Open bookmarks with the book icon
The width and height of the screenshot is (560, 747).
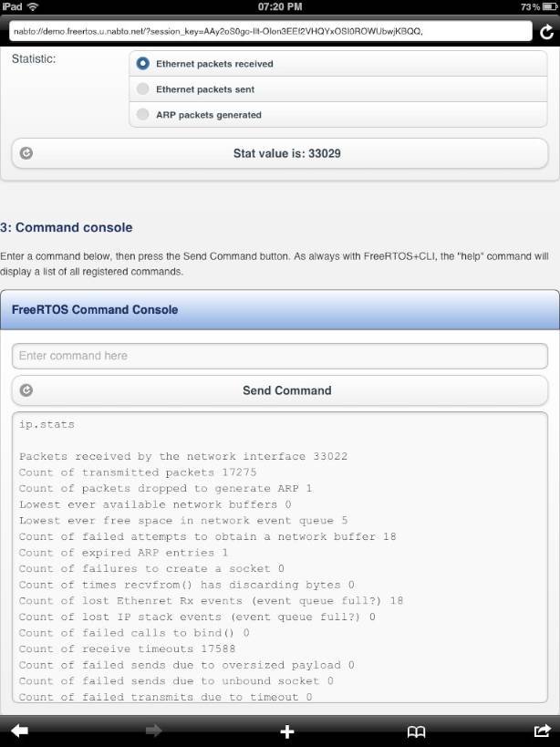pos(416,731)
